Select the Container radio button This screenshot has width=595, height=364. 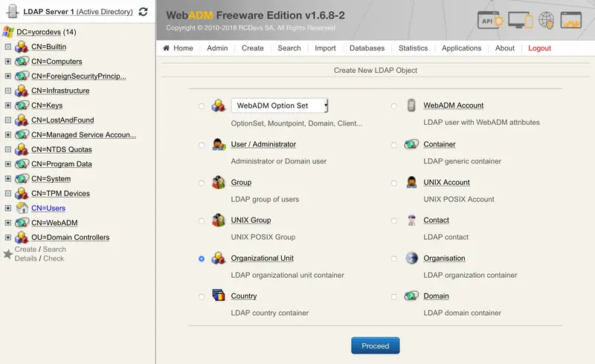[394, 145]
